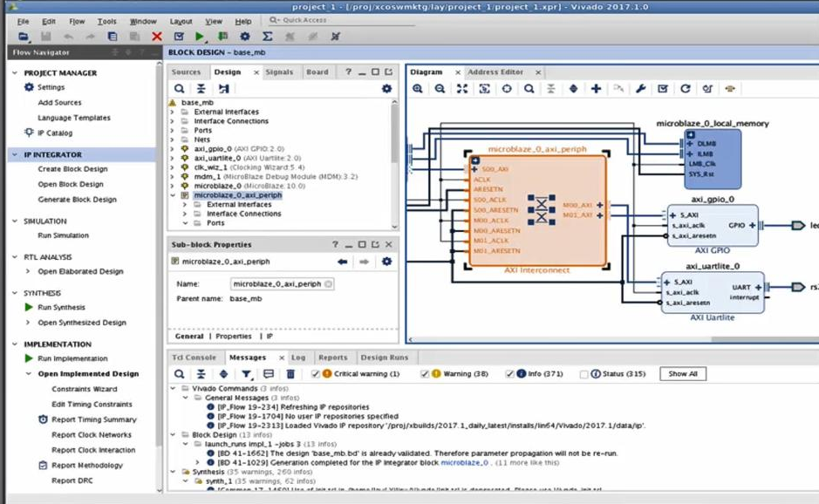The image size is (819, 504).
Task: Click the Regenerate Layout refresh icon
Action: pyautogui.click(x=686, y=89)
